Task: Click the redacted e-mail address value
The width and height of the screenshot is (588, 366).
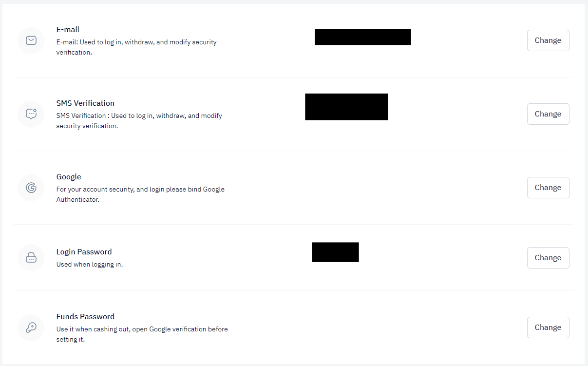Action: 363,37
